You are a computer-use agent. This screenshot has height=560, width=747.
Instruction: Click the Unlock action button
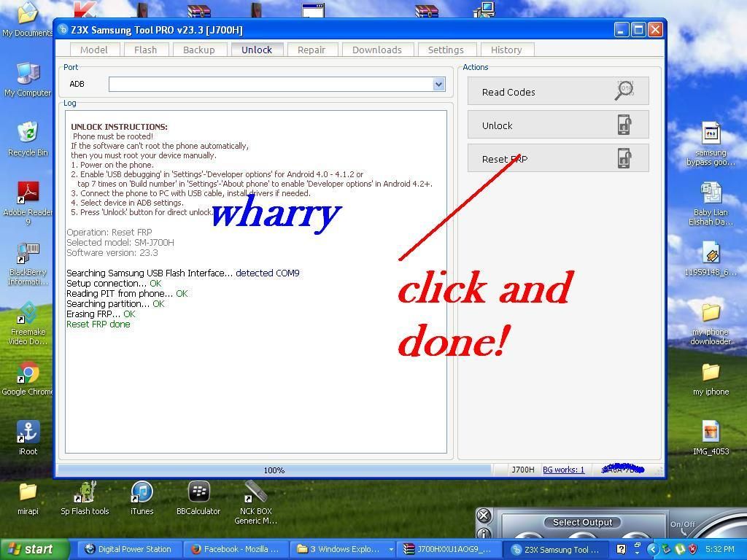pyautogui.click(x=557, y=125)
